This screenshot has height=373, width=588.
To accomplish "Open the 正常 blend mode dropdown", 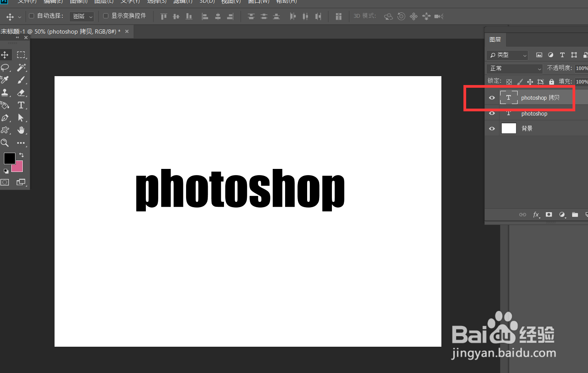I will coord(515,68).
